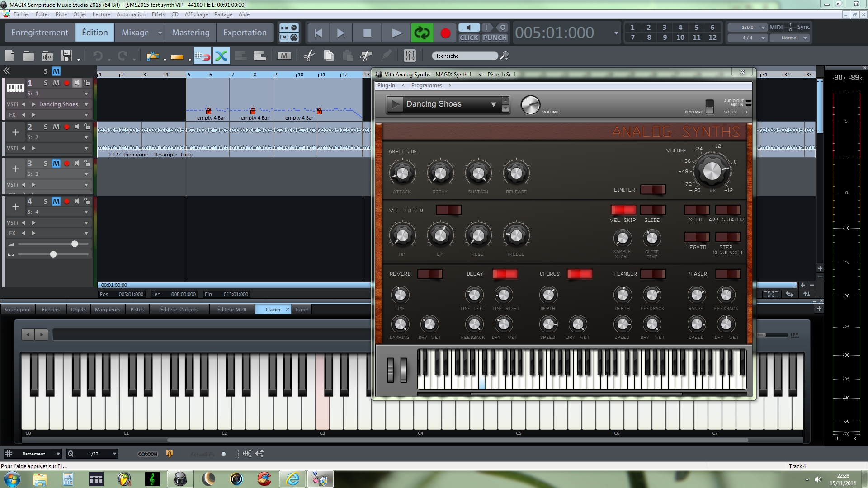Viewport: 868px width, 488px height.
Task: Open the Effets menu
Action: pyautogui.click(x=158, y=14)
